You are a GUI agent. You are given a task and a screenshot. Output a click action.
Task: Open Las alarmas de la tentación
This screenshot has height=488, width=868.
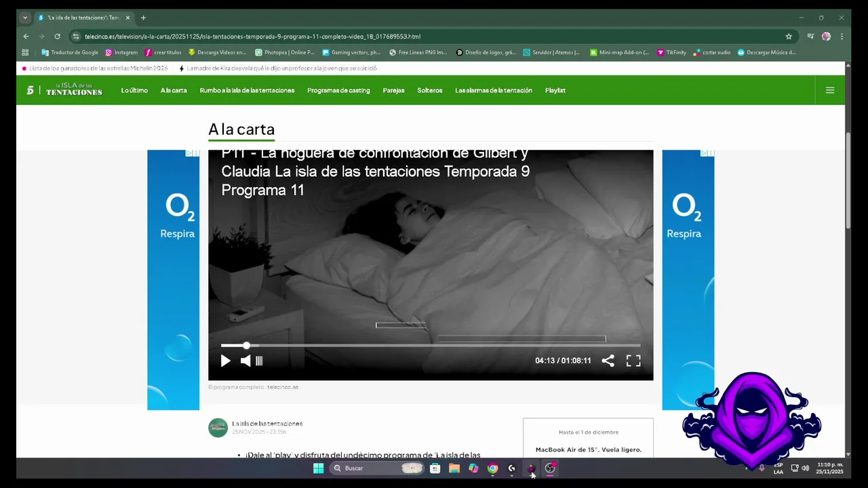coord(494,90)
